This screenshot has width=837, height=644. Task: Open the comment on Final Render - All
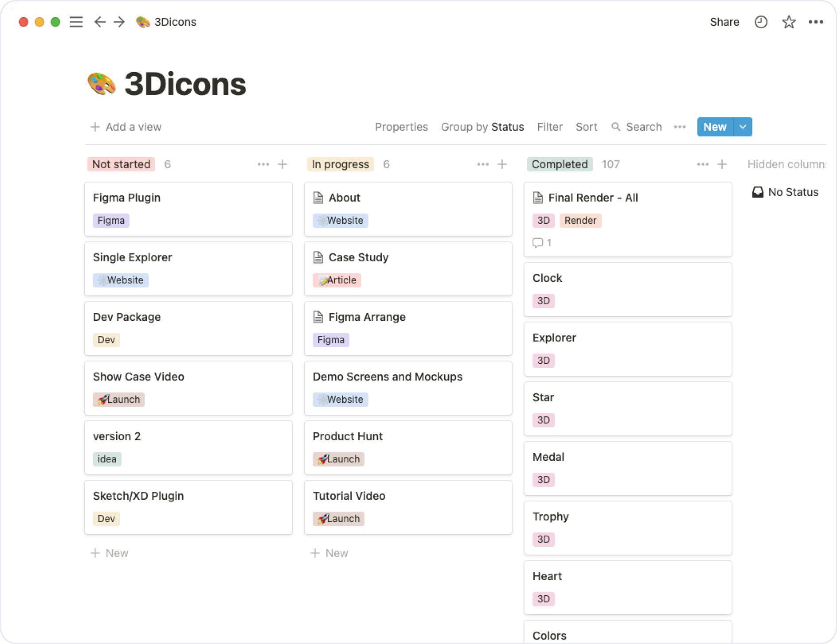click(541, 243)
